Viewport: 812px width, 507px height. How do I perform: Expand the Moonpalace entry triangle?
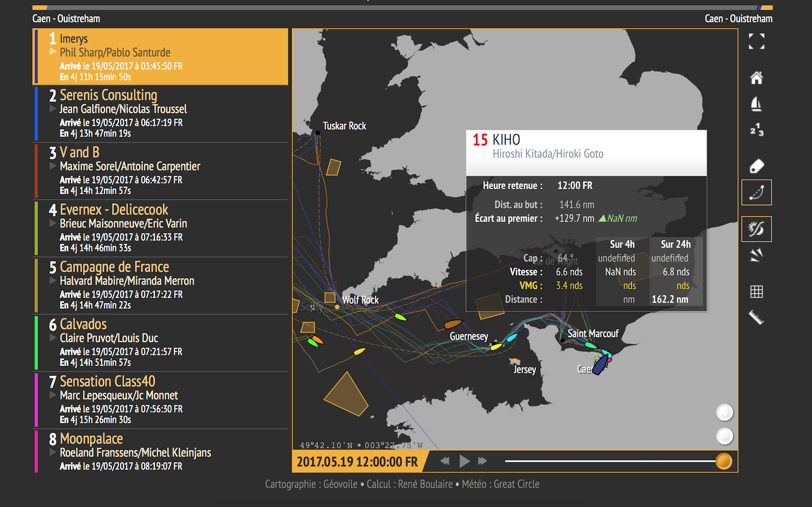[x=53, y=452]
